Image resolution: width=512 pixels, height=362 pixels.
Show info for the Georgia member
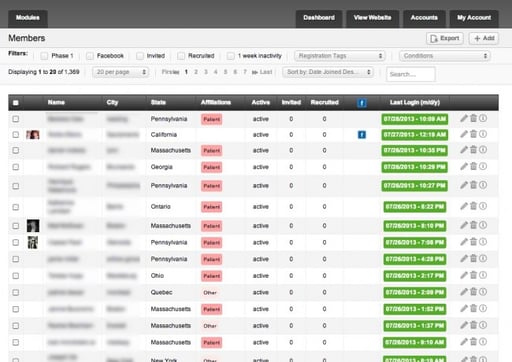coord(483,166)
